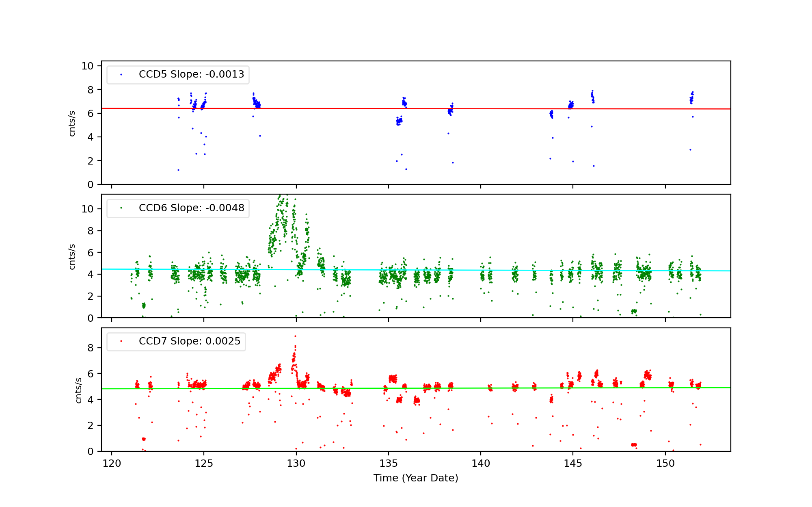812x507 pixels.
Task: Click x-axis tick label 150
Action: tap(665, 464)
